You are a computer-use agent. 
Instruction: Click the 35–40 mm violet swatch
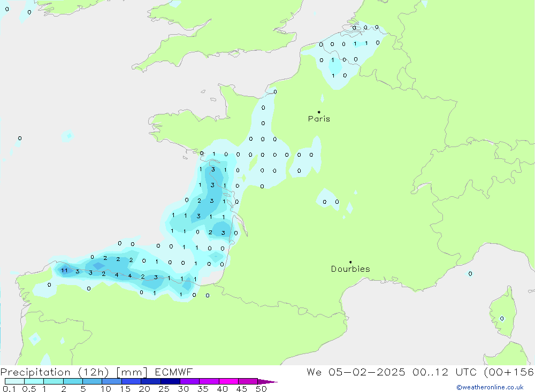click(x=209, y=381)
